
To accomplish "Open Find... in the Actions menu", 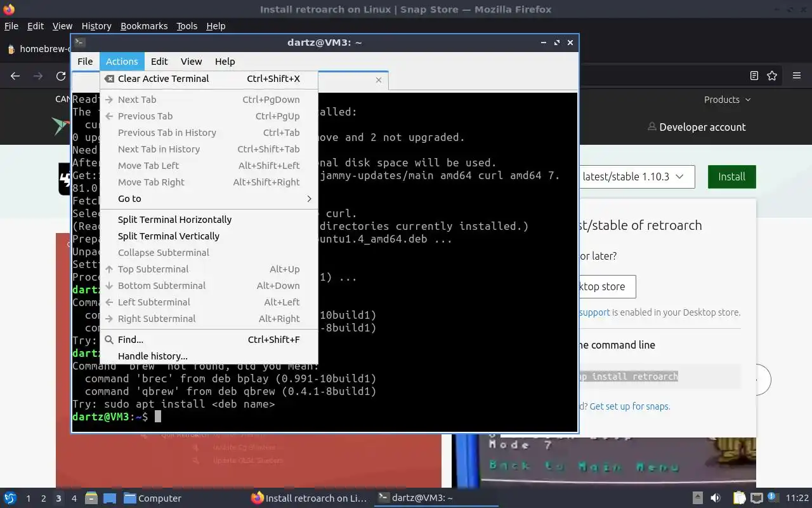I will pyautogui.click(x=209, y=340).
